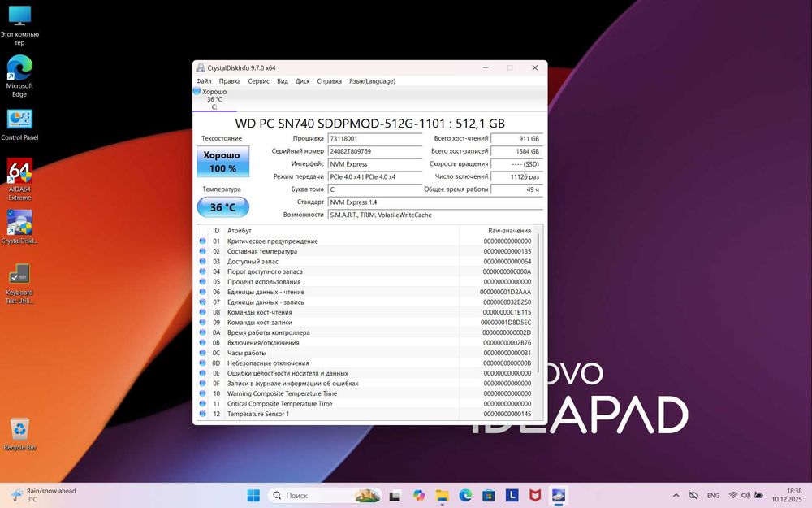Open Lenovo Vantage L icon on taskbar
Viewport: 812px width, 508px height.
[x=512, y=496]
